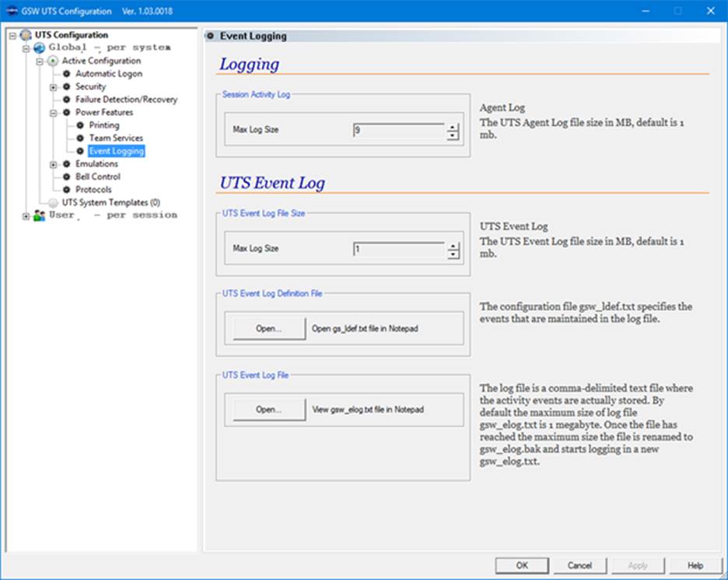Click the UTS System Templates circle icon
This screenshot has height=580, width=728.
coord(54,203)
